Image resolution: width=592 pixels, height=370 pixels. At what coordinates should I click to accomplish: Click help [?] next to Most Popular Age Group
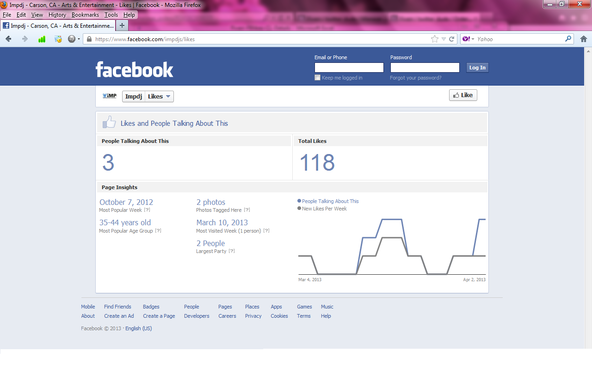(x=158, y=231)
